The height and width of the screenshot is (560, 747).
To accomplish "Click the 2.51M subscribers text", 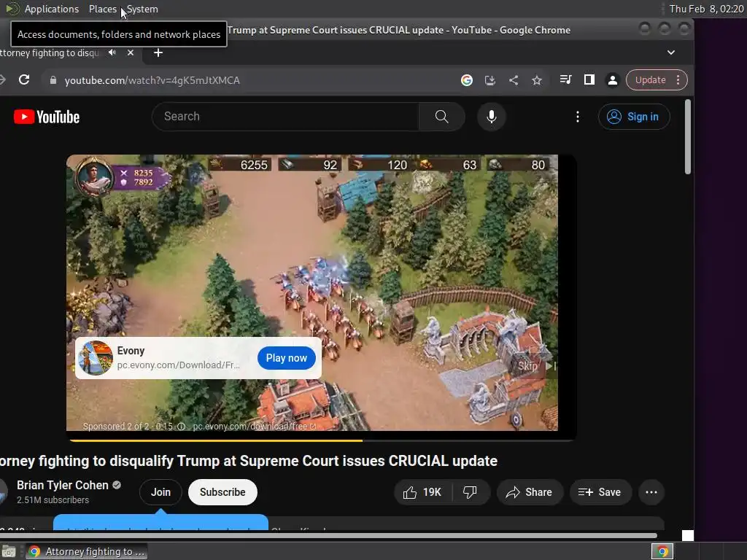I will point(53,500).
